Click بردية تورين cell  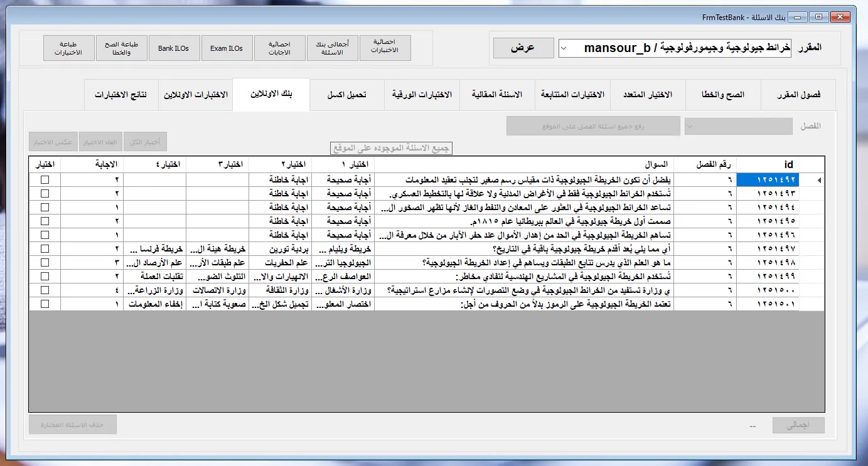click(x=280, y=249)
